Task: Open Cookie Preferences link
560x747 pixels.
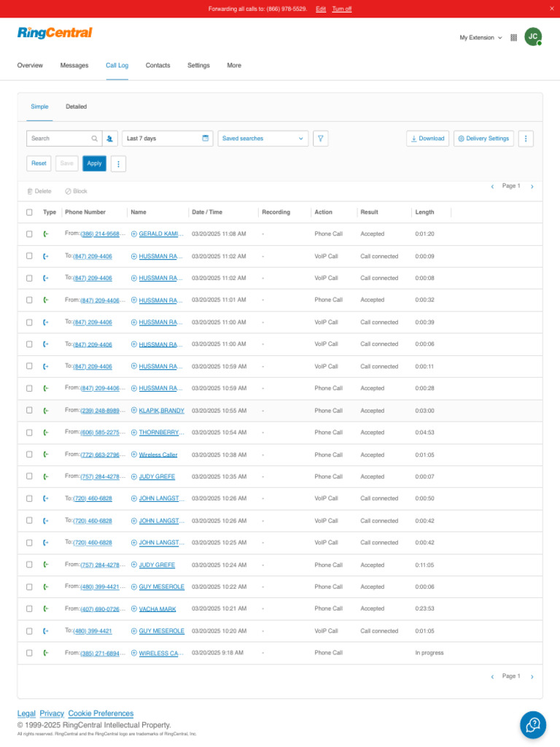Action: (x=101, y=713)
